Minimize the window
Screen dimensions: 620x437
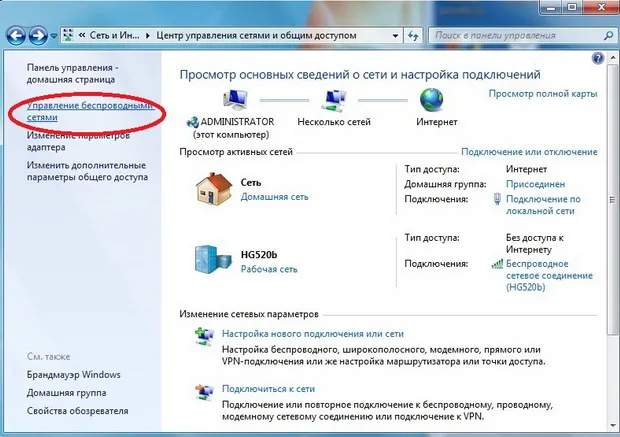point(550,8)
